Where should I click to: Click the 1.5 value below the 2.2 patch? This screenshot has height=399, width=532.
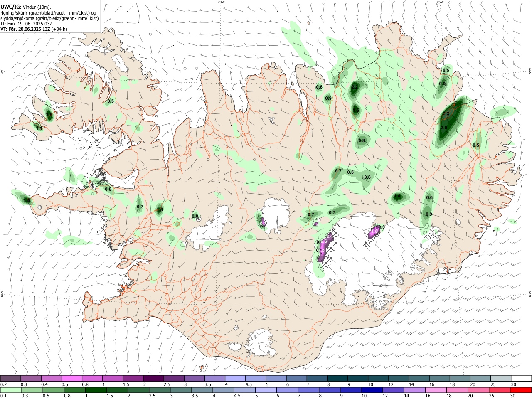click(x=356, y=110)
